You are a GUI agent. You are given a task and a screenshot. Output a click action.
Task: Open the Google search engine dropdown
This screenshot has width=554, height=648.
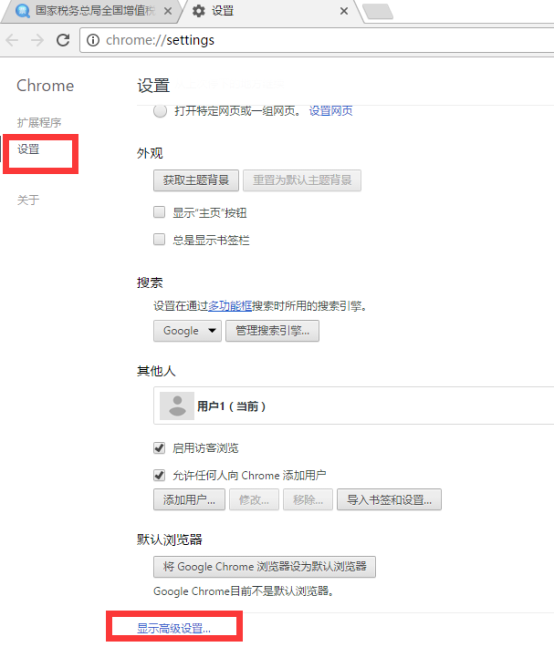click(x=188, y=331)
